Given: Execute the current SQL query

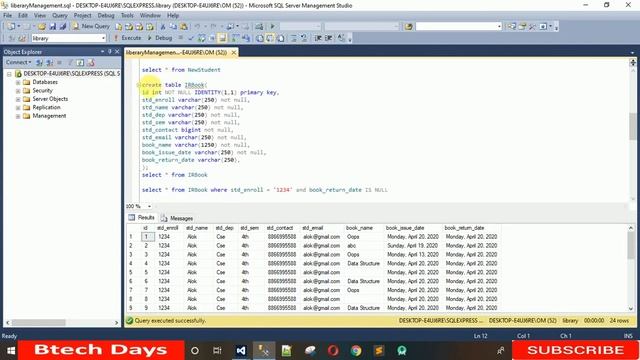Looking at the screenshot, I should coord(127,38).
